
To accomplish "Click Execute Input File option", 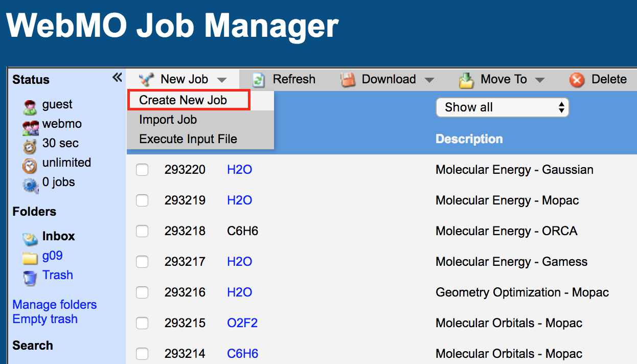I will (188, 139).
